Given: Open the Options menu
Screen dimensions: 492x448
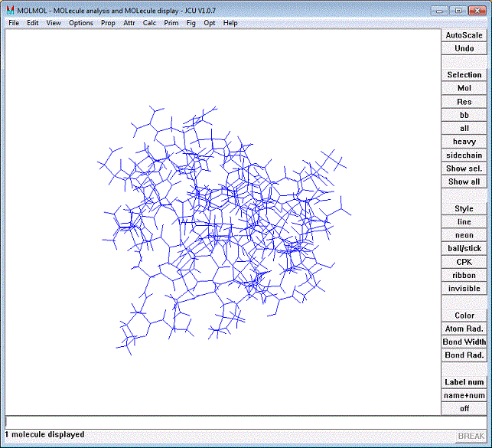Looking at the screenshot, I should 81,23.
